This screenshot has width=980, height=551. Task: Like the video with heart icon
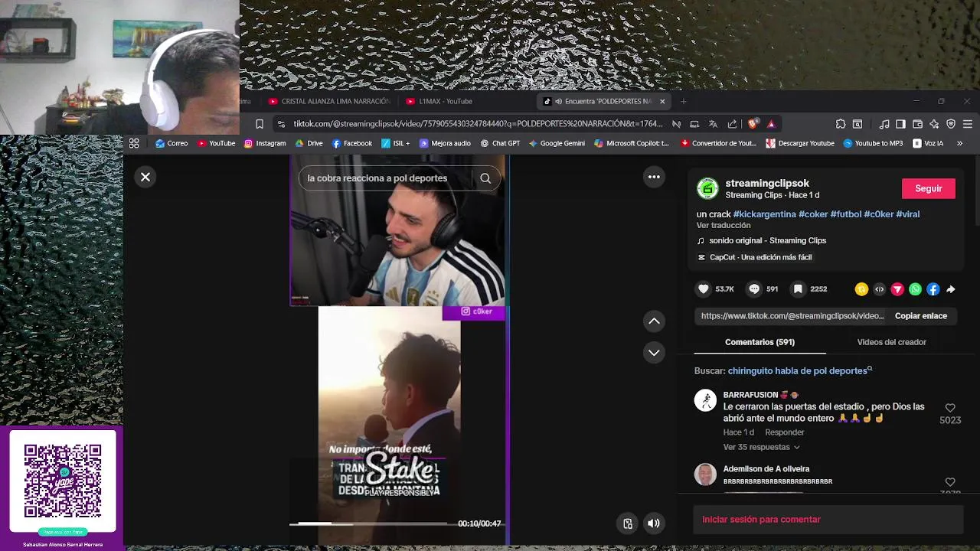pyautogui.click(x=704, y=289)
